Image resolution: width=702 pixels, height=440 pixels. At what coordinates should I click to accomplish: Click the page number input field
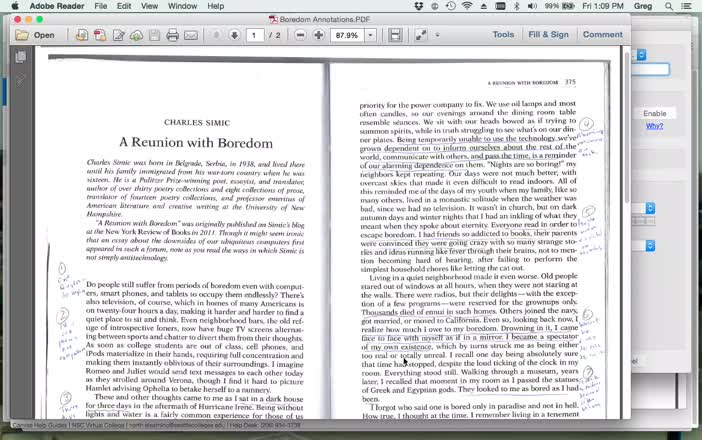point(256,35)
